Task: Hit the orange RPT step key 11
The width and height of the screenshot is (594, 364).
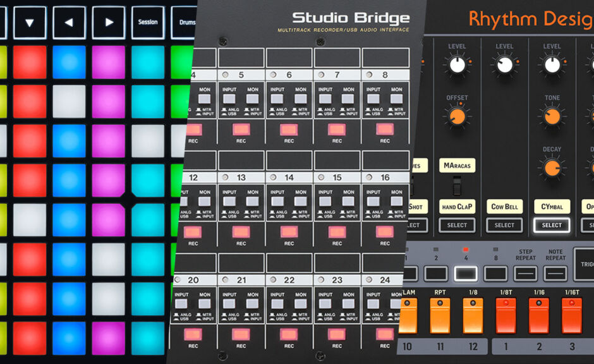Action: coord(440,315)
